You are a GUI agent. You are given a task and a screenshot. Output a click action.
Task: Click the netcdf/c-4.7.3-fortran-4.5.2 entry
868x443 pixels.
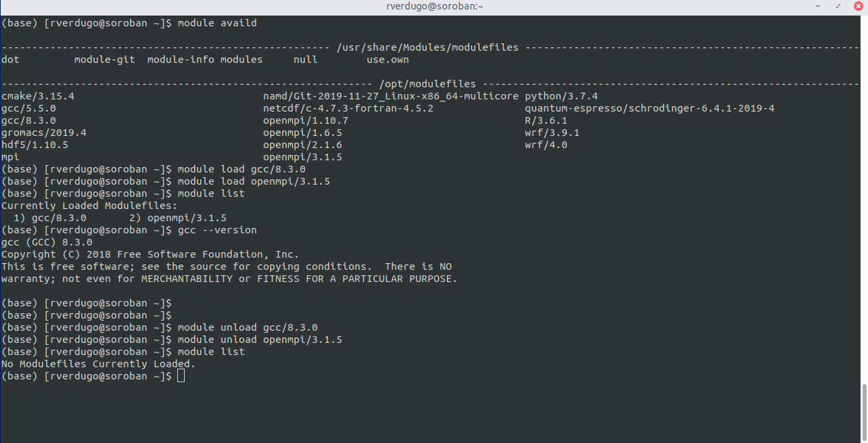(347, 108)
